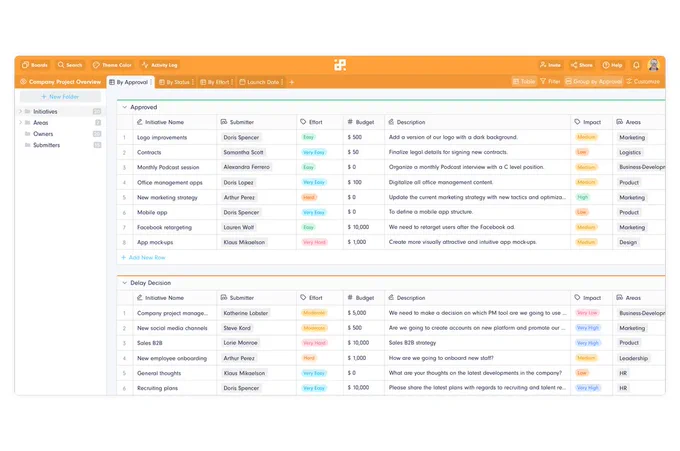Switch to the By Effort tab
Screen dimensions: 680x451
[215, 82]
